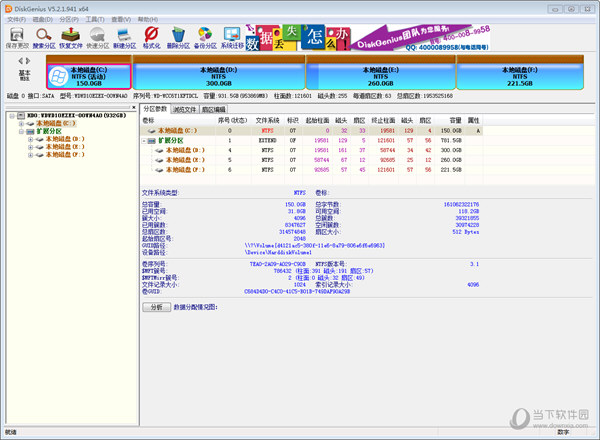The height and width of the screenshot is (440, 600).
Task: Click the DiskGenius data loss advertisement banner
Action: click(367, 38)
